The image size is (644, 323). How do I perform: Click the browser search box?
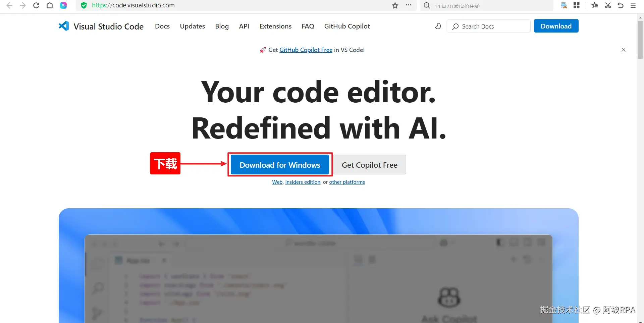(486, 5)
